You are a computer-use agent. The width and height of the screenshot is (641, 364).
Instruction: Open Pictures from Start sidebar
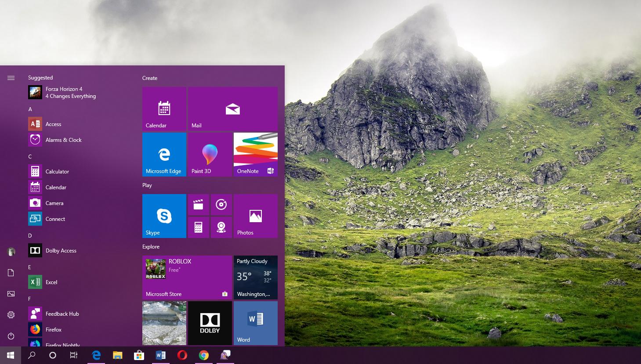(11, 294)
